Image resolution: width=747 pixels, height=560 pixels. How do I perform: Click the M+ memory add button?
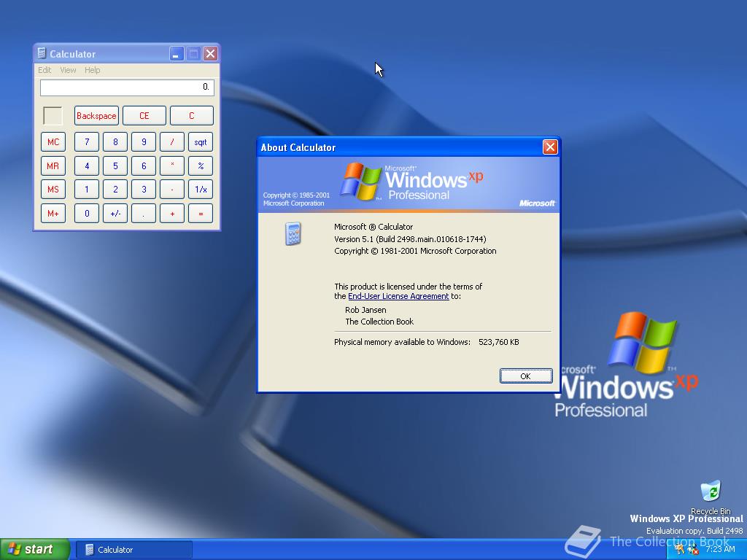[53, 214]
